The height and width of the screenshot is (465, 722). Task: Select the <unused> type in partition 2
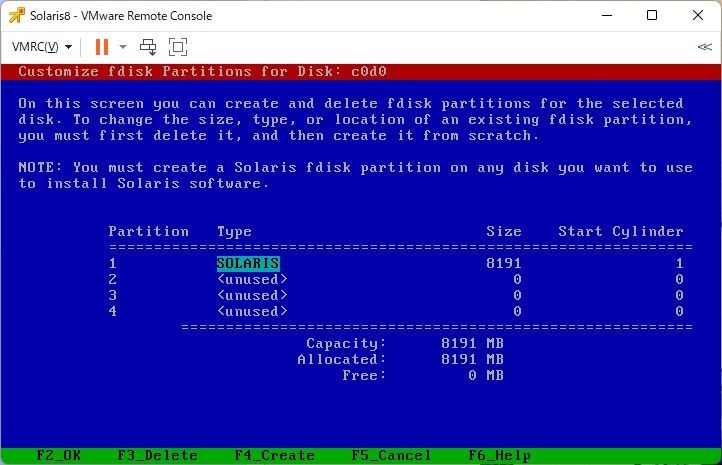point(252,279)
